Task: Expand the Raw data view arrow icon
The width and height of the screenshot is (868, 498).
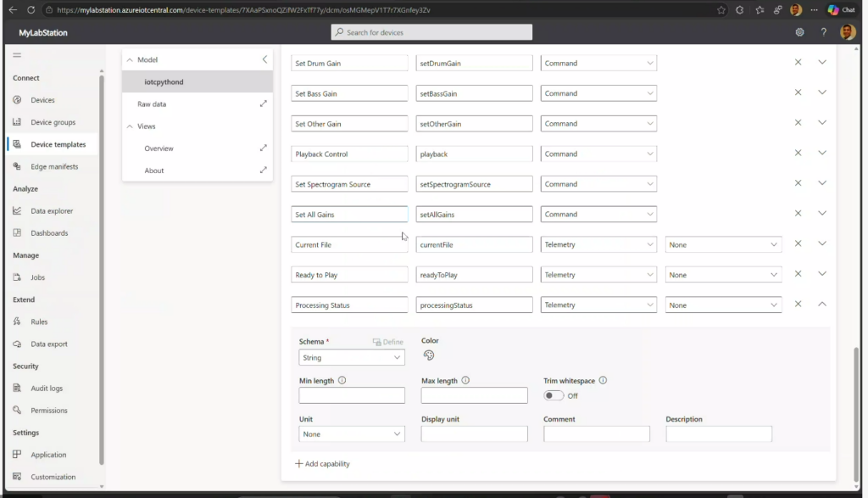Action: click(263, 104)
